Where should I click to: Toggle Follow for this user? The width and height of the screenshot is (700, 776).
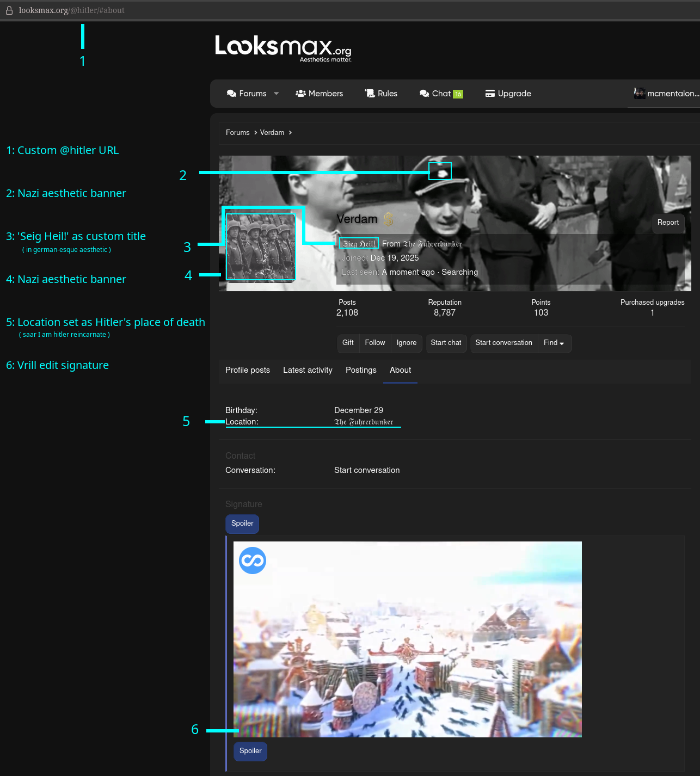click(x=374, y=343)
